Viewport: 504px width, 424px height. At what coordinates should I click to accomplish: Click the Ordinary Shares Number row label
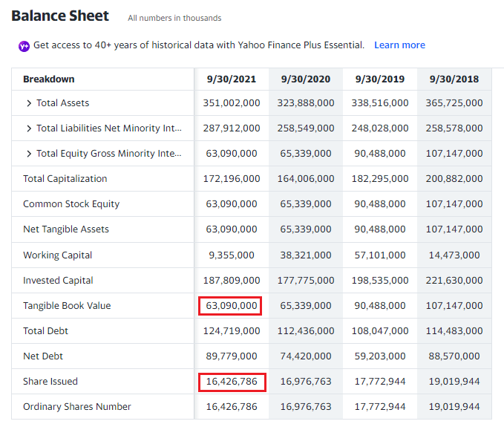77,407
